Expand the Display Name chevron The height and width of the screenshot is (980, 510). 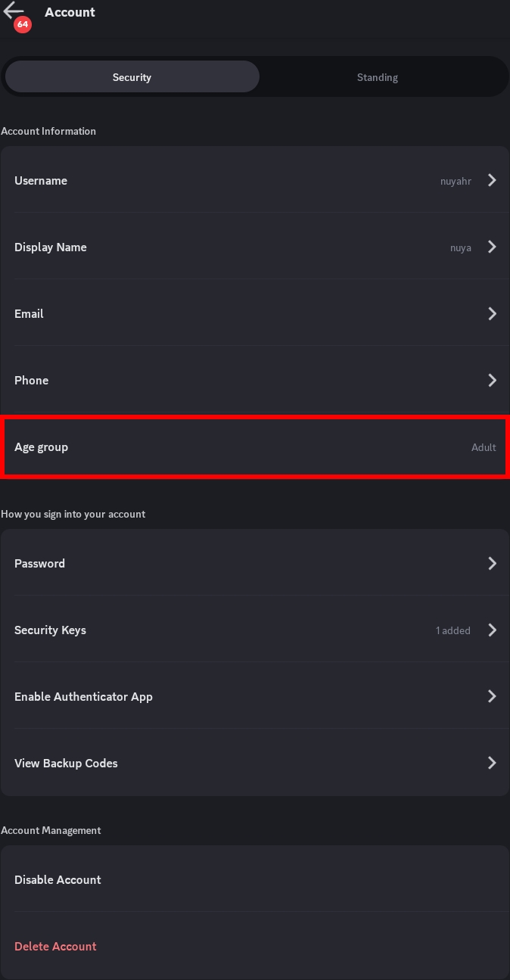pos(492,247)
